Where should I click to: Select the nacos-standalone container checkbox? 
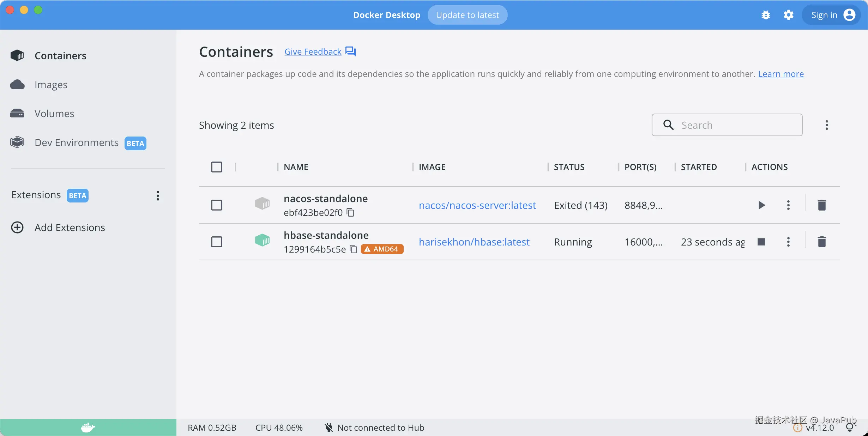217,205
